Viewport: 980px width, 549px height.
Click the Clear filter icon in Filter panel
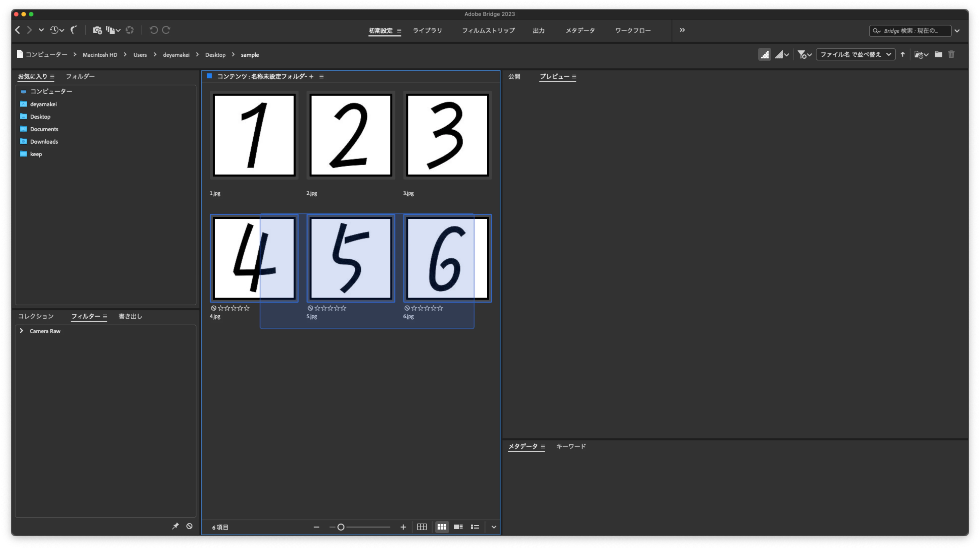click(x=189, y=526)
